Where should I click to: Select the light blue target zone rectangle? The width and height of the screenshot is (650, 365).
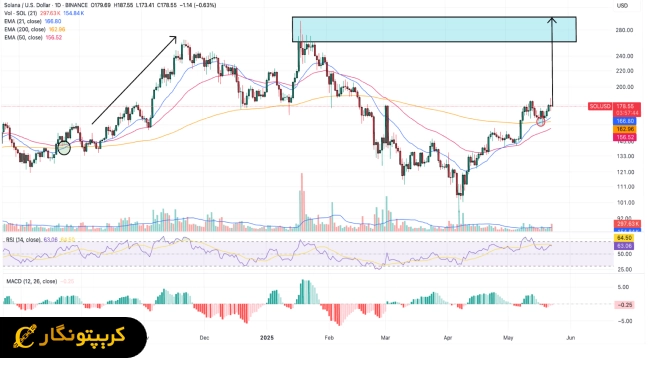pos(434,29)
